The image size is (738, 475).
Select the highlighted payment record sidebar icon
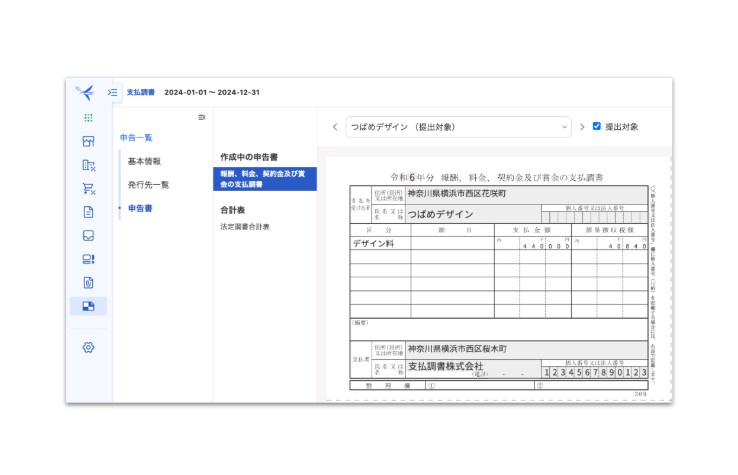click(88, 306)
